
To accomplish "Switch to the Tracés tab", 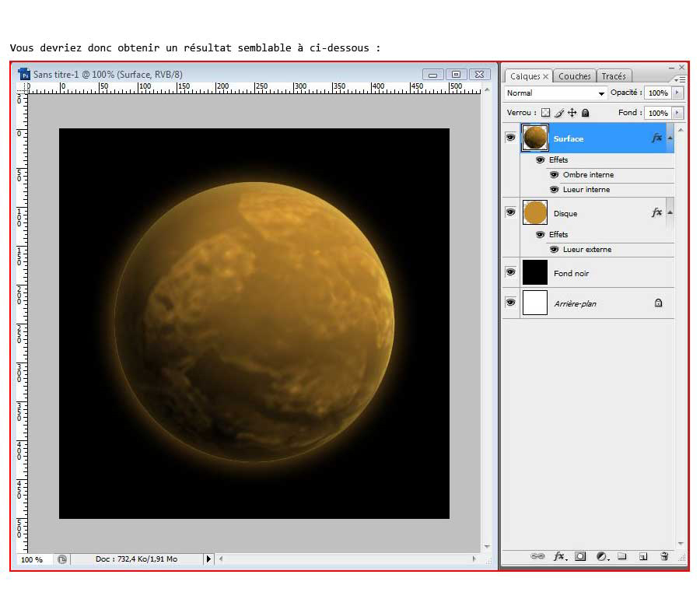I will pyautogui.click(x=614, y=76).
